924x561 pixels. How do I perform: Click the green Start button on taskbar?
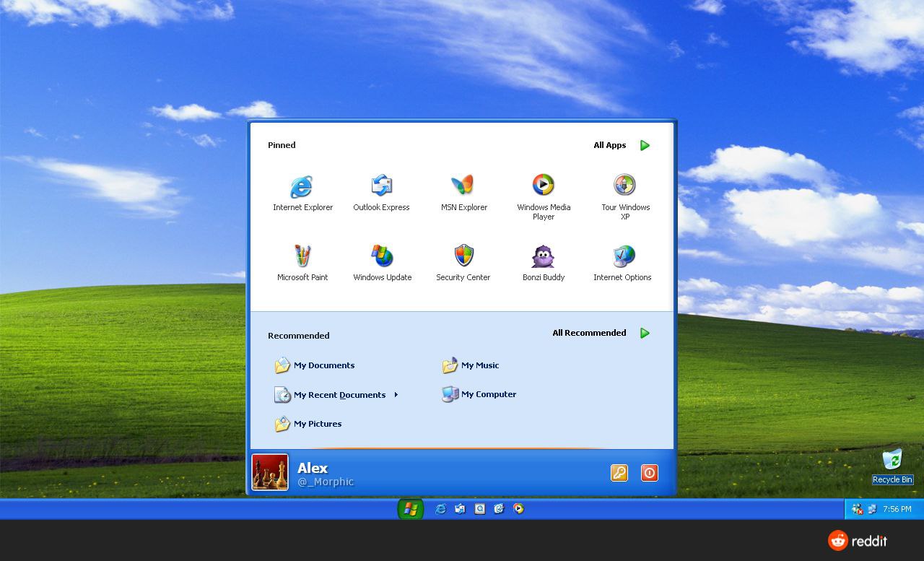click(x=411, y=509)
